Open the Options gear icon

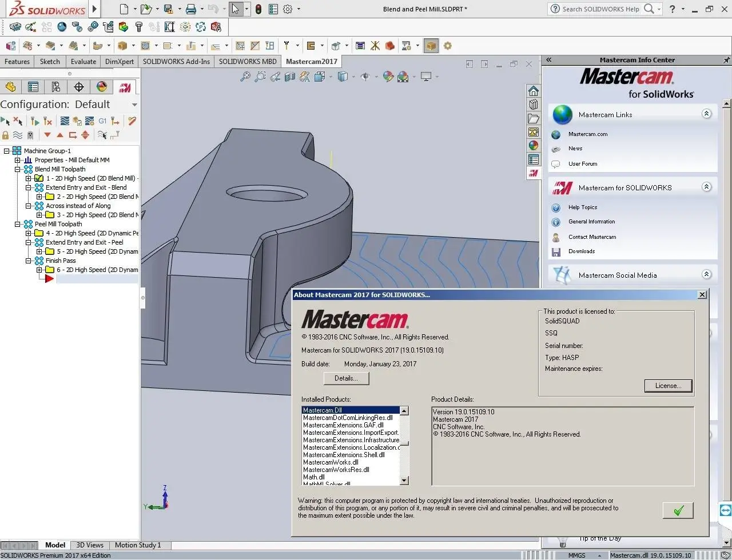(288, 9)
